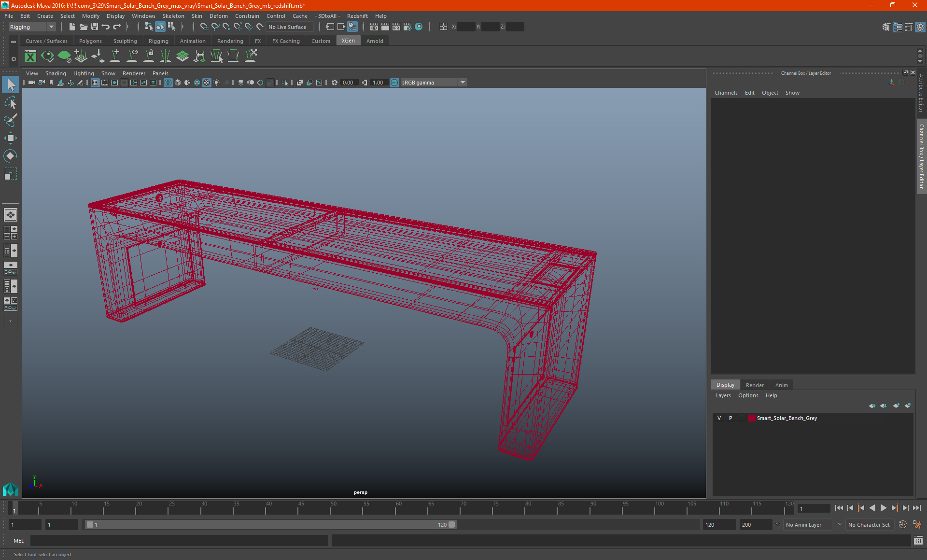Open the Skeleton menu
Screen dimensions: 927x560
[x=173, y=16]
